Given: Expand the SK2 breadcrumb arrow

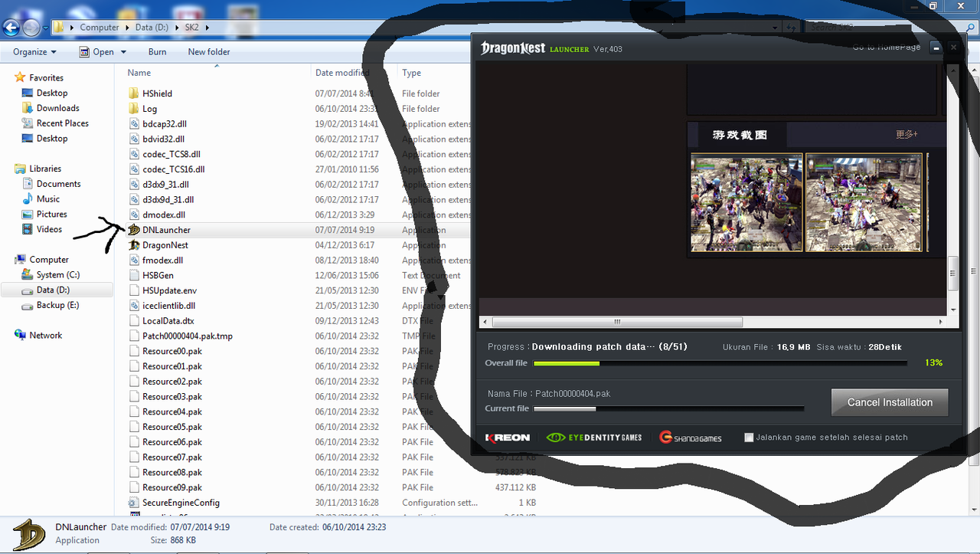Looking at the screenshot, I should point(207,28).
